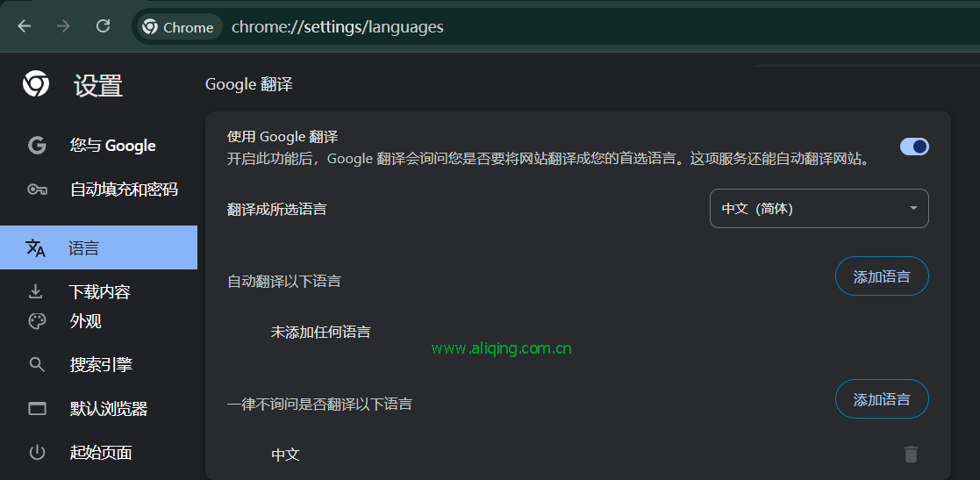Click the browser forward arrow

tap(63, 27)
